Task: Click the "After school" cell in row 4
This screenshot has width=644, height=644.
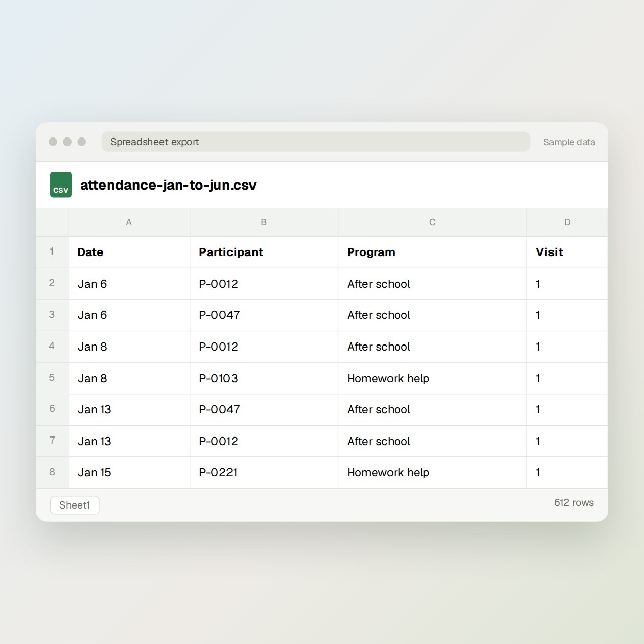Action: tap(432, 347)
